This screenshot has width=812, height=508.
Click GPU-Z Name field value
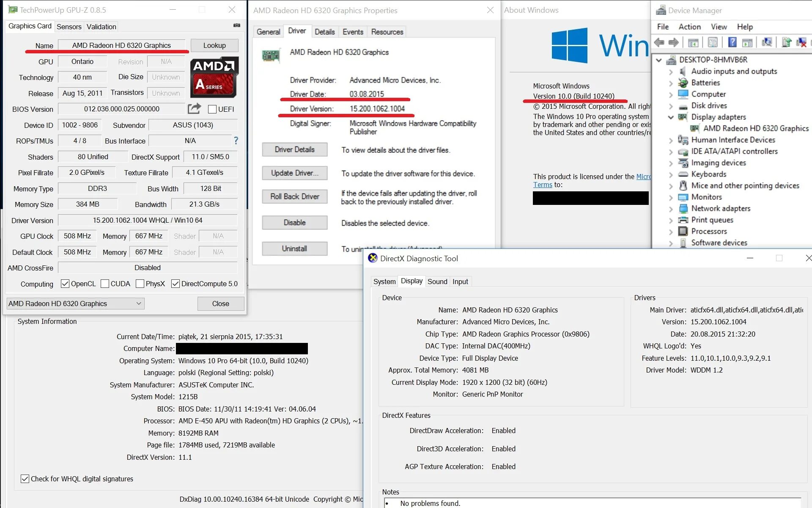pyautogui.click(x=121, y=45)
